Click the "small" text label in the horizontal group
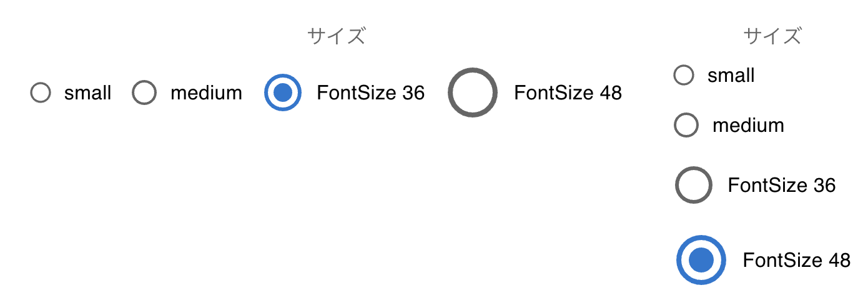The height and width of the screenshot is (290, 868). 87,93
